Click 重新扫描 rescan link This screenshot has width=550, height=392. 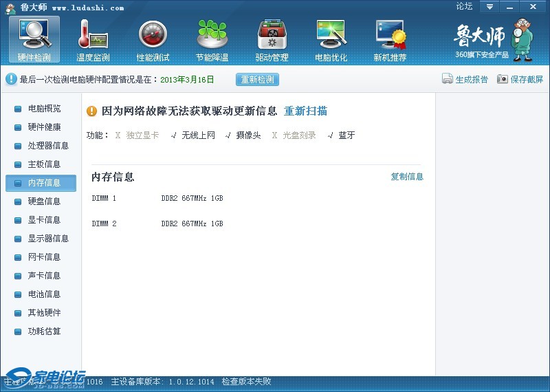click(305, 111)
